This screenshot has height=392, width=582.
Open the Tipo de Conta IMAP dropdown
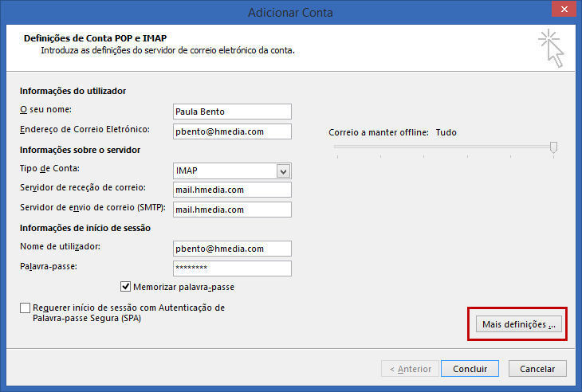point(284,171)
